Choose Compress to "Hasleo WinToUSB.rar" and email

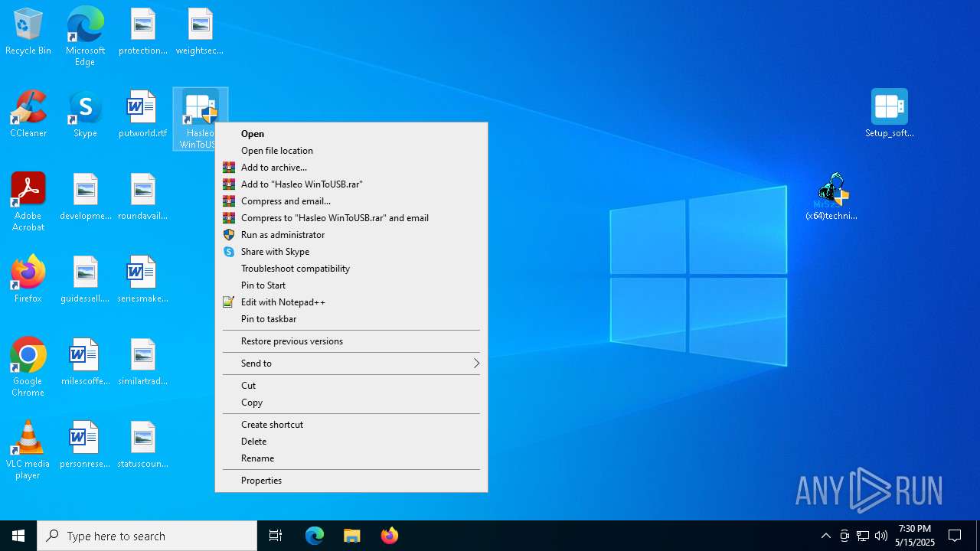351,218
